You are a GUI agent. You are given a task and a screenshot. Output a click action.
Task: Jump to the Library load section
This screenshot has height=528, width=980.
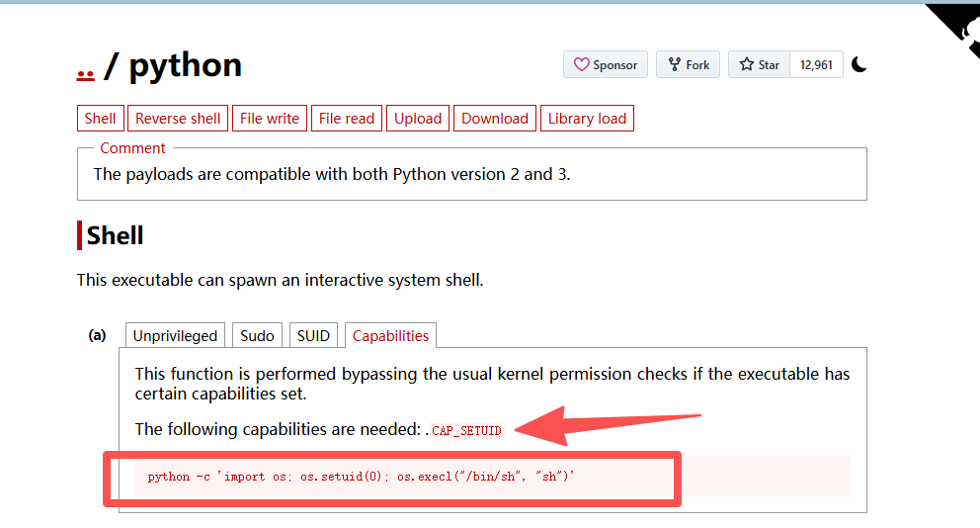[587, 119]
